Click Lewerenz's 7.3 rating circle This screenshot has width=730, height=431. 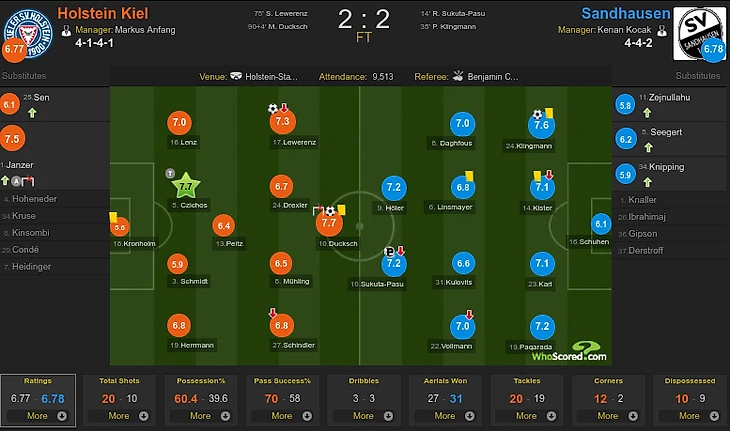click(281, 122)
